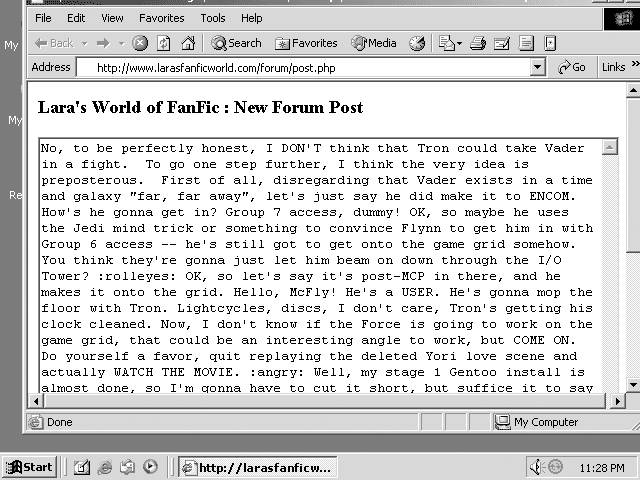Expand the address bar dropdown arrow

pos(537,67)
